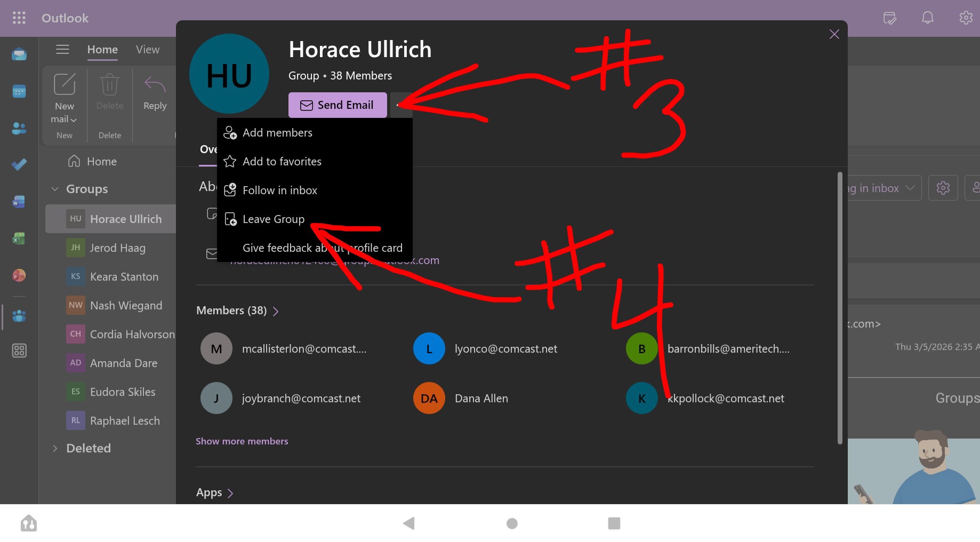980x542 pixels.
Task: Click New mail compose icon
Action: click(x=65, y=84)
